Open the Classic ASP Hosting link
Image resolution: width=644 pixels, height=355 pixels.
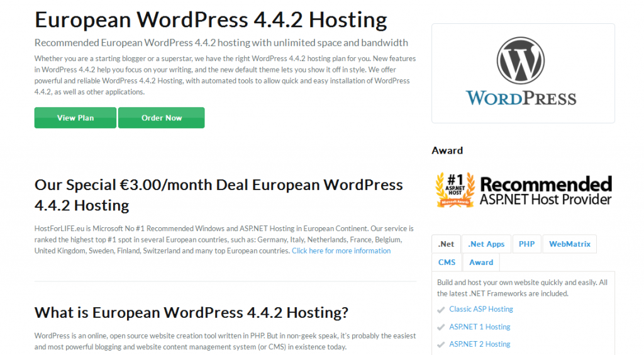click(481, 309)
